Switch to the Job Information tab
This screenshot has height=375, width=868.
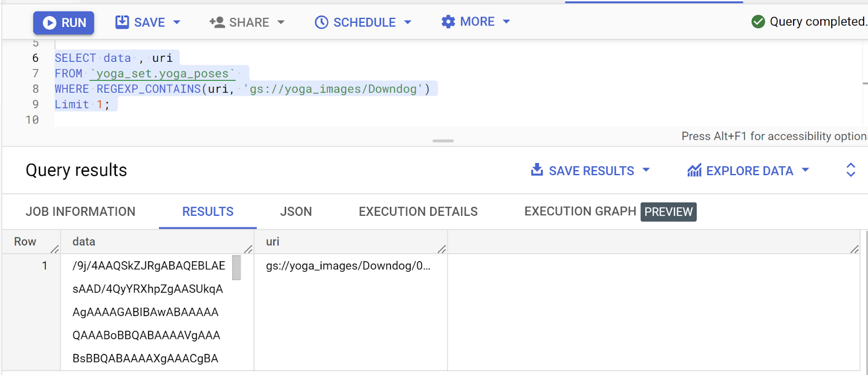(80, 211)
